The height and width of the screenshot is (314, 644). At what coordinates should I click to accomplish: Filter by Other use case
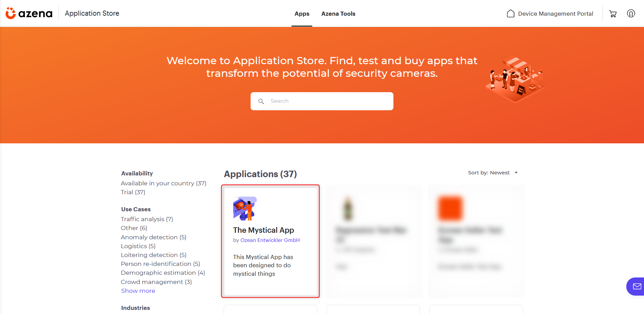pos(134,228)
